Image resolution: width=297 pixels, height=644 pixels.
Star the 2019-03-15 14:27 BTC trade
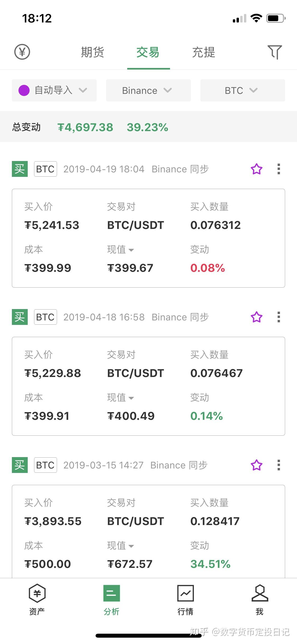[256, 465]
